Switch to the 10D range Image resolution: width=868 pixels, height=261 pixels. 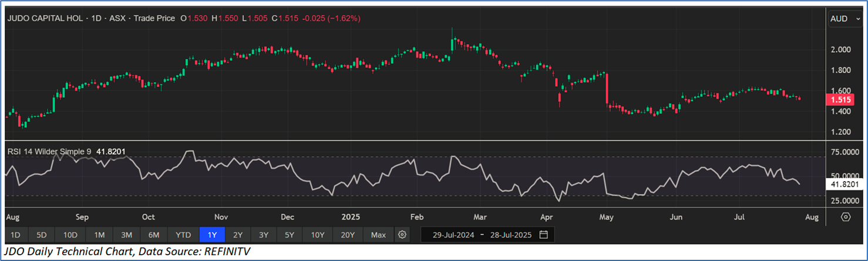pos(70,235)
